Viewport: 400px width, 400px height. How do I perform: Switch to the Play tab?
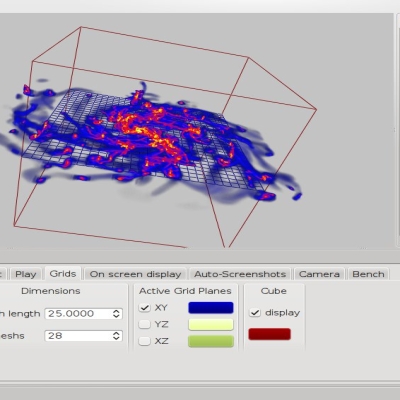pyautogui.click(x=26, y=274)
